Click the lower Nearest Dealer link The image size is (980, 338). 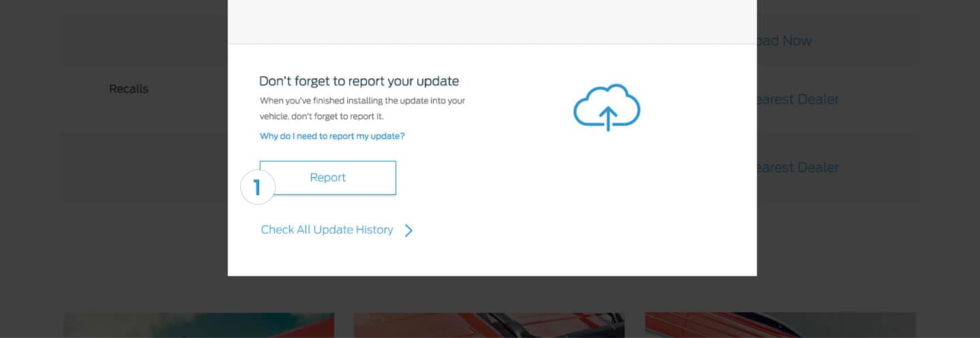coord(798,167)
